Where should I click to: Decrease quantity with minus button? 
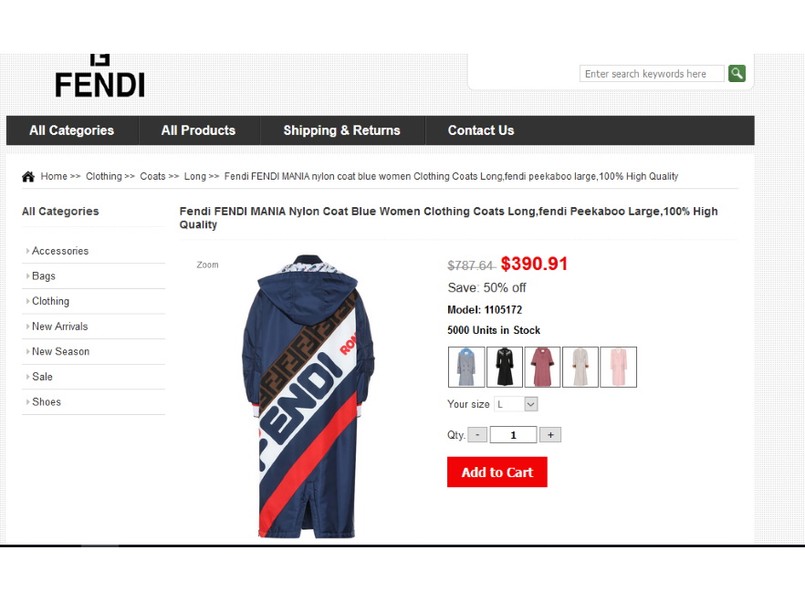pos(477,435)
